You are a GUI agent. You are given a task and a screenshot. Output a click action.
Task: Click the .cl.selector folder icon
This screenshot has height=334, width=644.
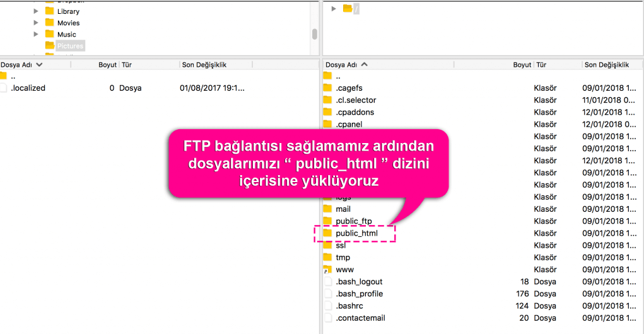coord(327,100)
